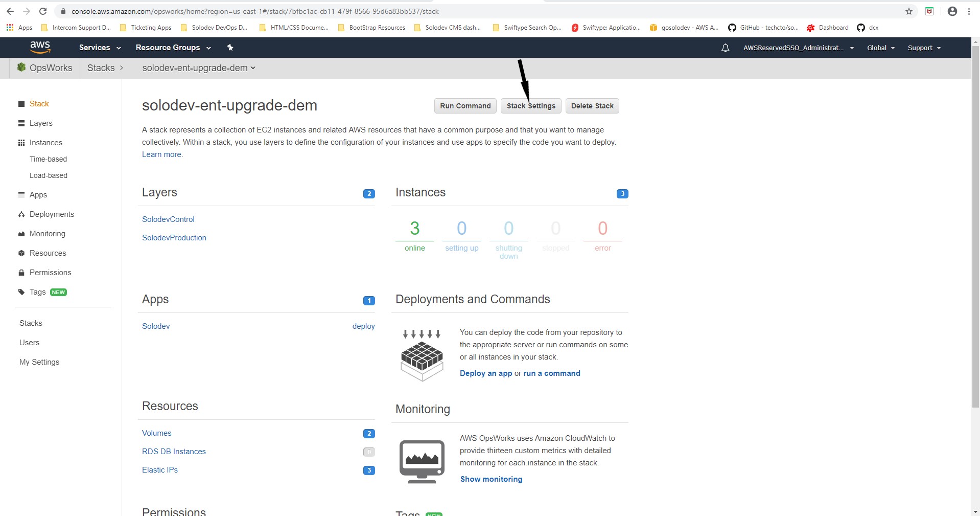
Task: Click deploy next to Solodev
Action: [x=363, y=326]
